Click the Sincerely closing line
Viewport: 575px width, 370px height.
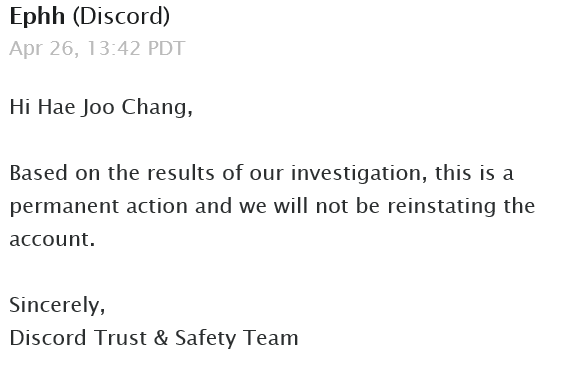click(57, 305)
